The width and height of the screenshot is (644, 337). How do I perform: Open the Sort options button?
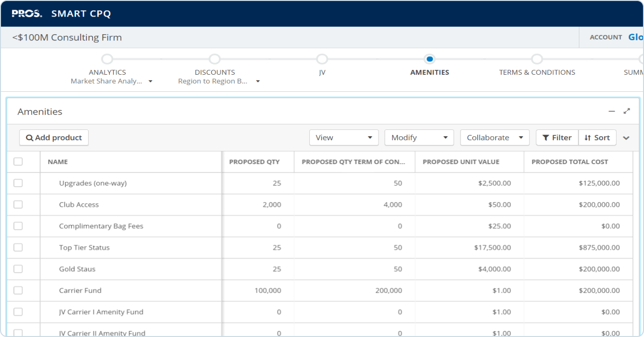pyautogui.click(x=597, y=138)
